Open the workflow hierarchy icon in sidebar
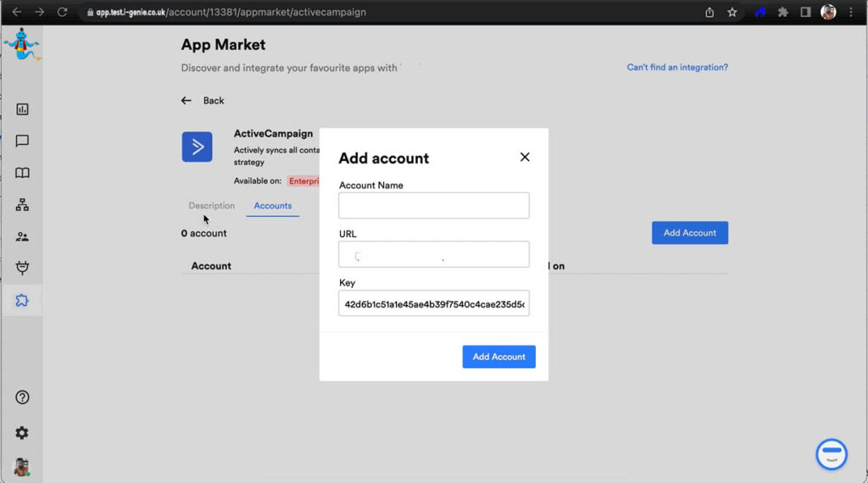868x483 pixels. [x=22, y=205]
